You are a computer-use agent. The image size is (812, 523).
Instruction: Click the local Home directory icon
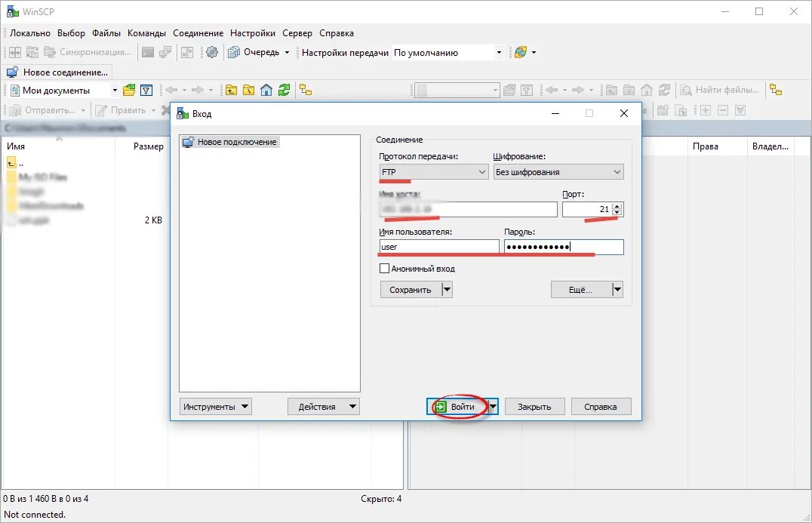coord(266,90)
